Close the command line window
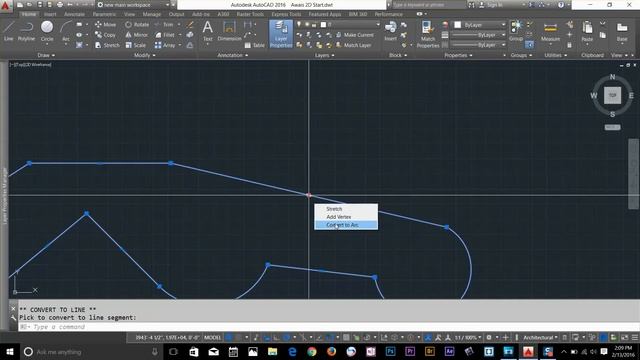The width and height of the screenshot is (640, 360). pos(13,309)
